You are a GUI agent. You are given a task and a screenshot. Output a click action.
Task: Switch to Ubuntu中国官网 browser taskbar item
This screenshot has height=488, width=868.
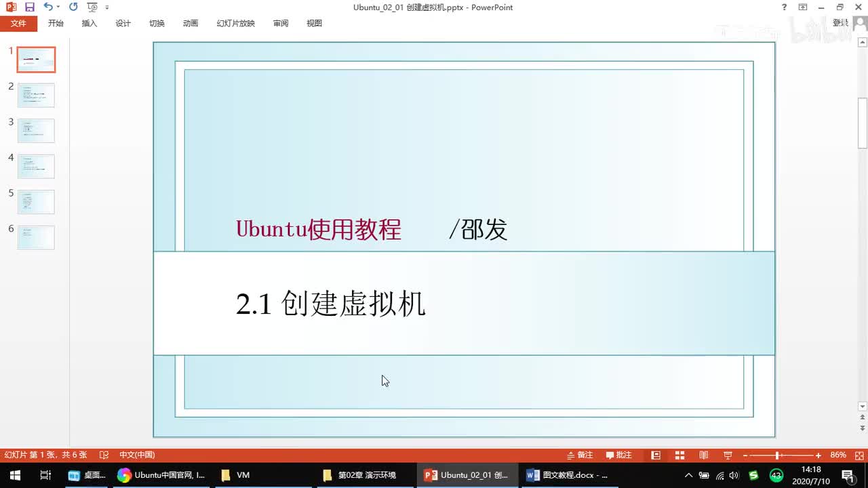[161, 475]
